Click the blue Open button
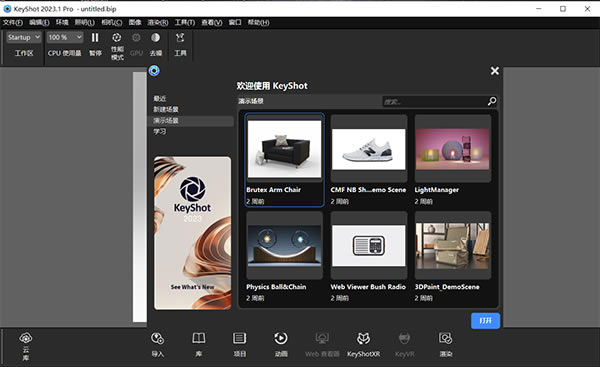This screenshot has width=600, height=367. (x=485, y=321)
